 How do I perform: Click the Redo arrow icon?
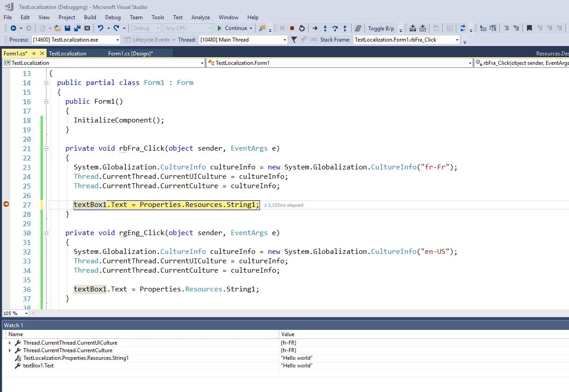click(x=116, y=28)
